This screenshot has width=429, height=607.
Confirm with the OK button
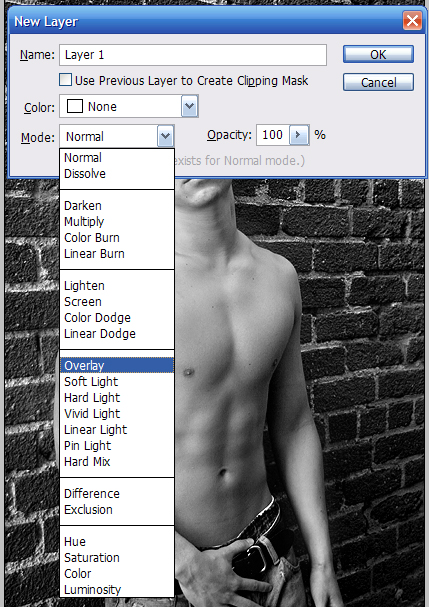(x=378, y=54)
